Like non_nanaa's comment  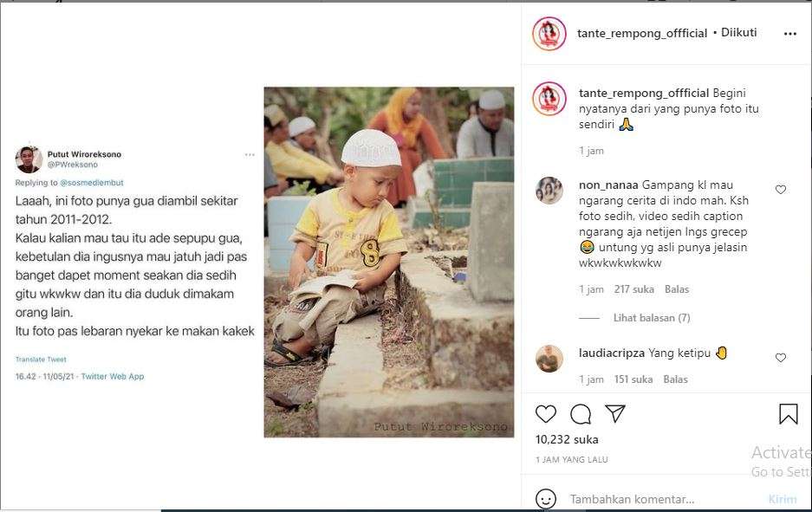pos(781,190)
